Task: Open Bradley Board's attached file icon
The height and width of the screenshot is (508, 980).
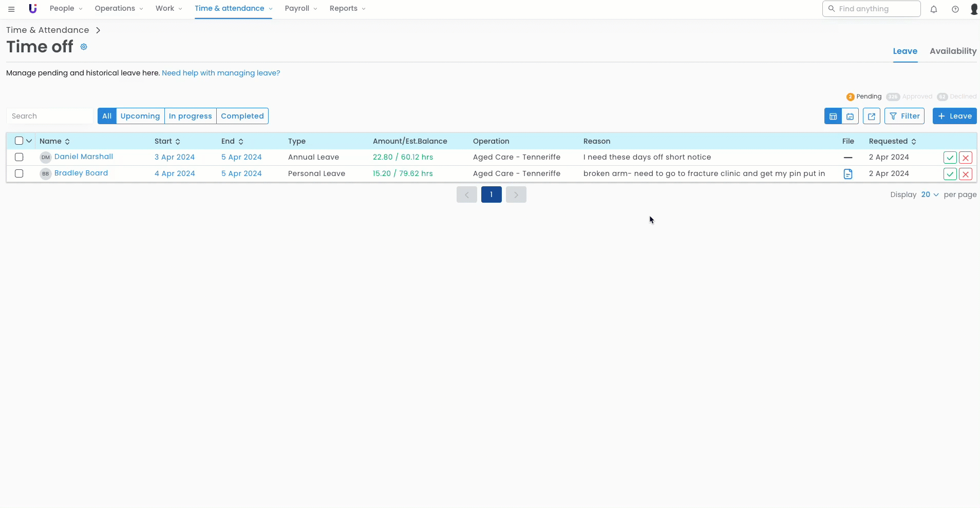Action: (x=848, y=174)
